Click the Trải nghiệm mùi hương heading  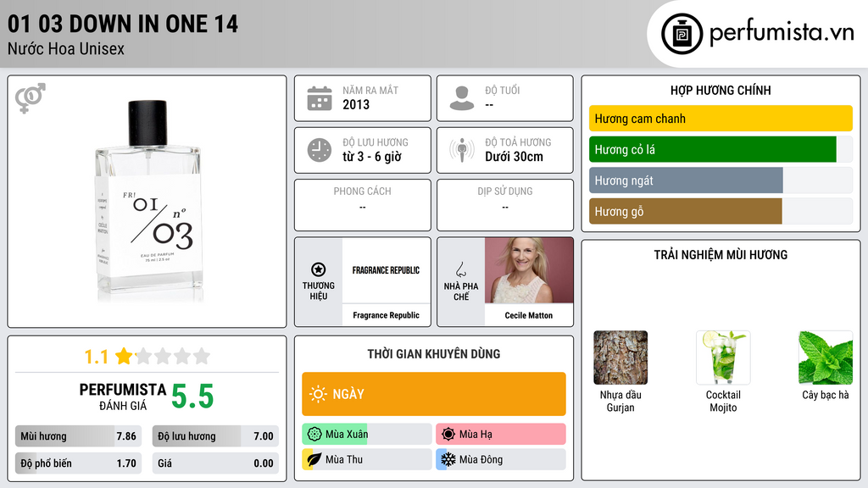click(721, 254)
